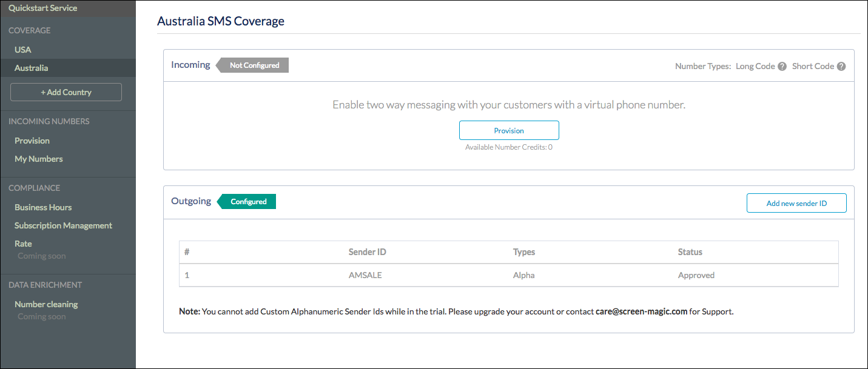Click the Short Code label text

tap(813, 67)
